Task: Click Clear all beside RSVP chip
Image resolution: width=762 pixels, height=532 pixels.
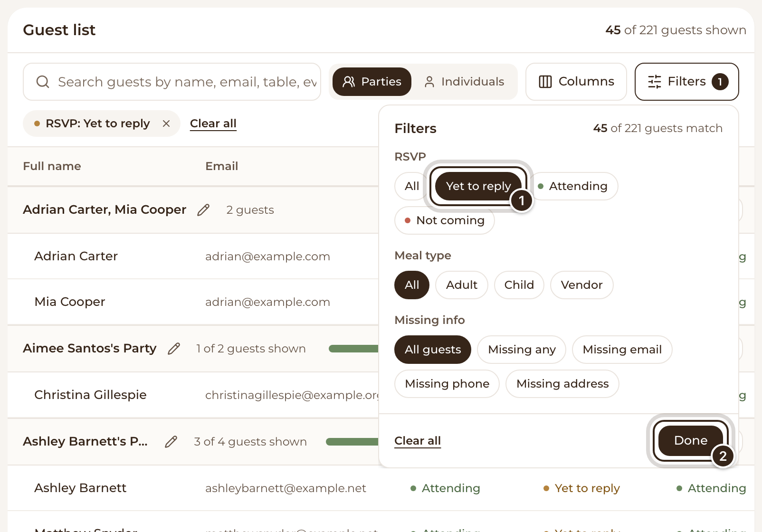Action: [213, 123]
